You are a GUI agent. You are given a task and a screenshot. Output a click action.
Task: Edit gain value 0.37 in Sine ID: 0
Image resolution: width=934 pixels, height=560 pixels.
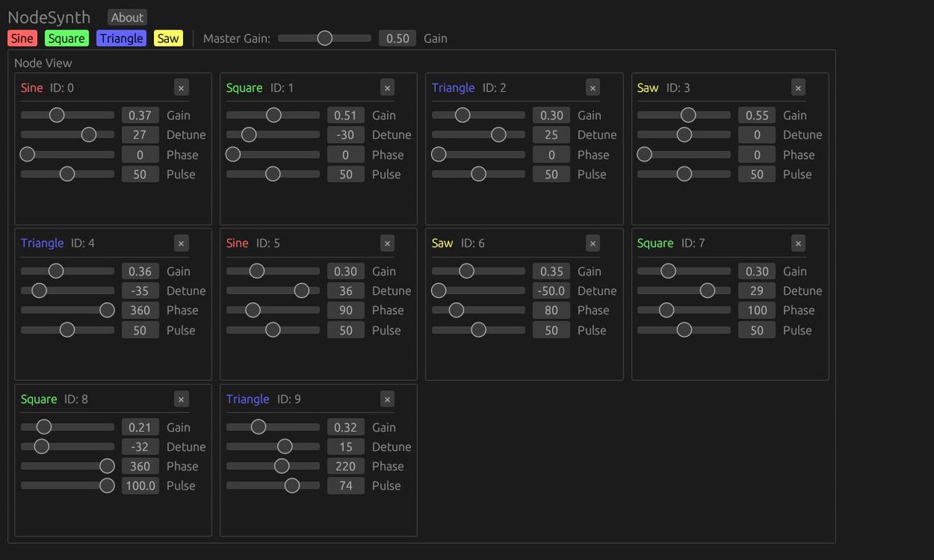pyautogui.click(x=140, y=115)
